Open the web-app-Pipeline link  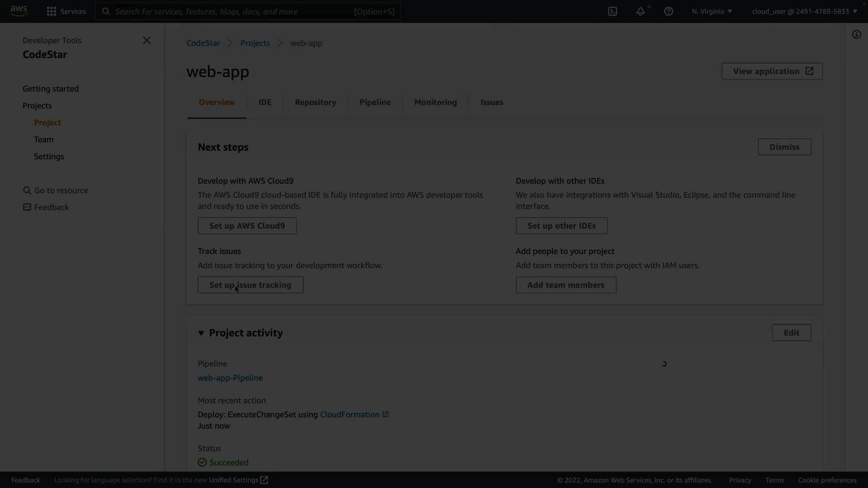230,378
